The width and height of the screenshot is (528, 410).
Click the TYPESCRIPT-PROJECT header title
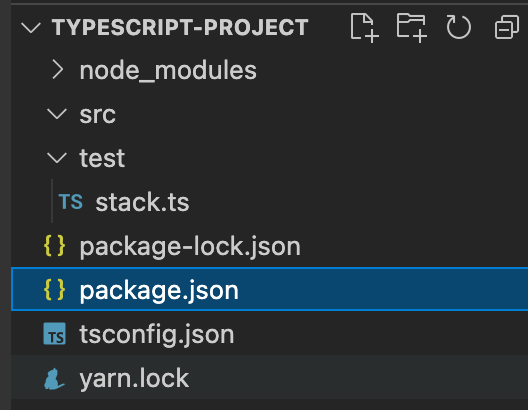[x=180, y=27]
